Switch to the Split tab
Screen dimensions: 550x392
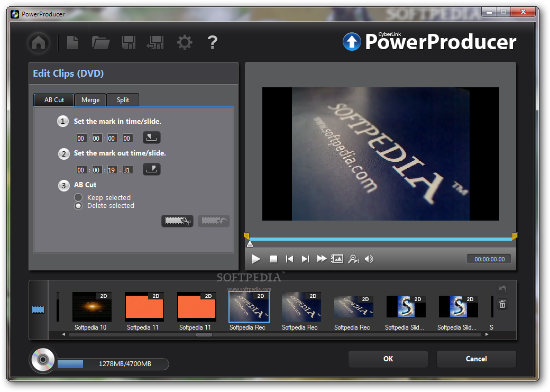123,100
